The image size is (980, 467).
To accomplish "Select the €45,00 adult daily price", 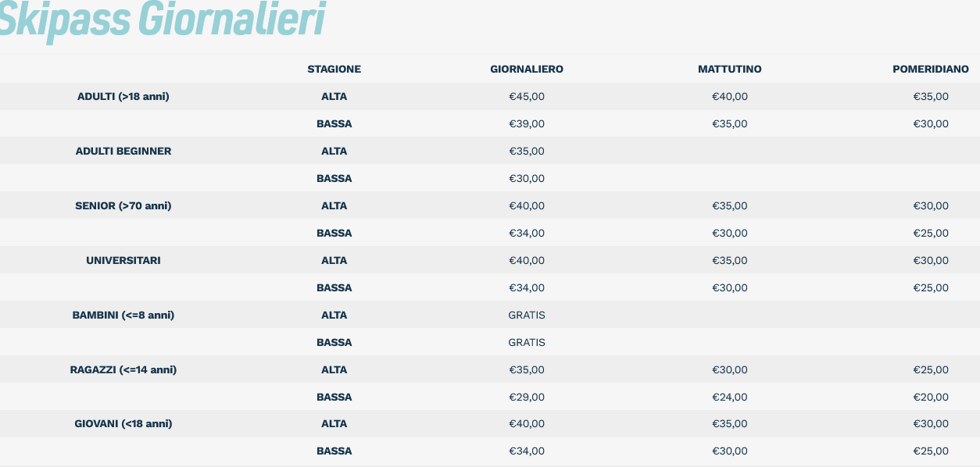I will pos(527,97).
